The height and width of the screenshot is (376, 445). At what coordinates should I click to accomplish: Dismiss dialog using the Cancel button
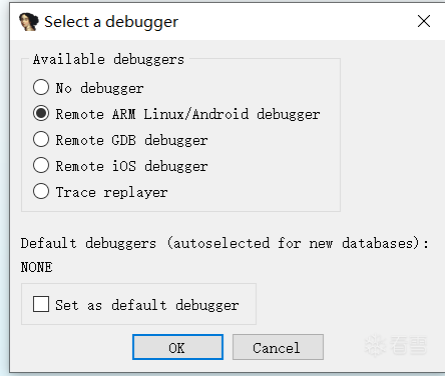click(x=278, y=347)
